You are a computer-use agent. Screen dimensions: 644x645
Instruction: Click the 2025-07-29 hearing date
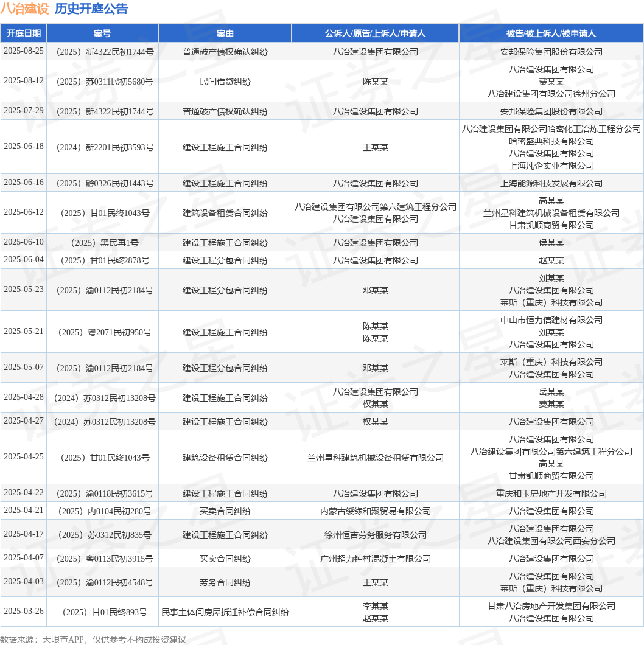click(24, 111)
